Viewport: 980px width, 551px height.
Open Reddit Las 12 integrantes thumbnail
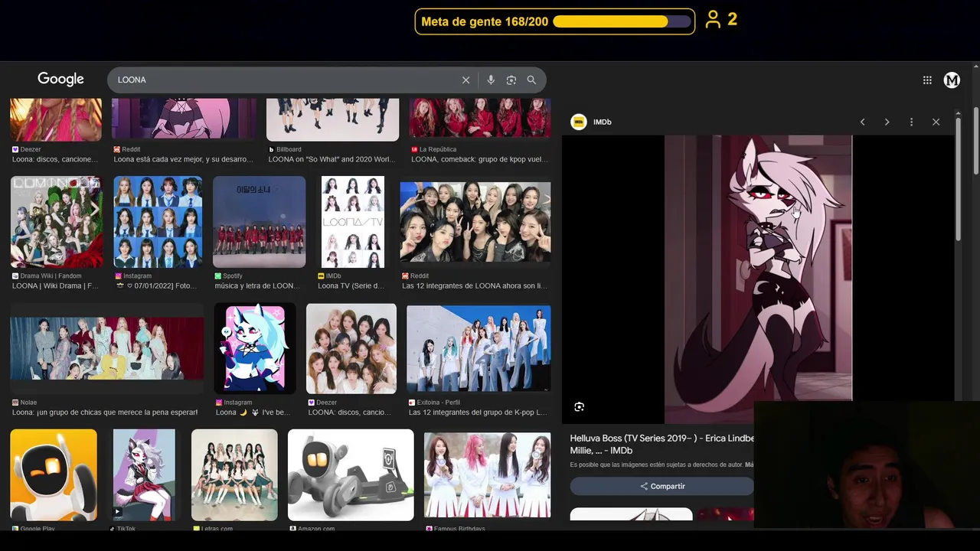pos(475,222)
